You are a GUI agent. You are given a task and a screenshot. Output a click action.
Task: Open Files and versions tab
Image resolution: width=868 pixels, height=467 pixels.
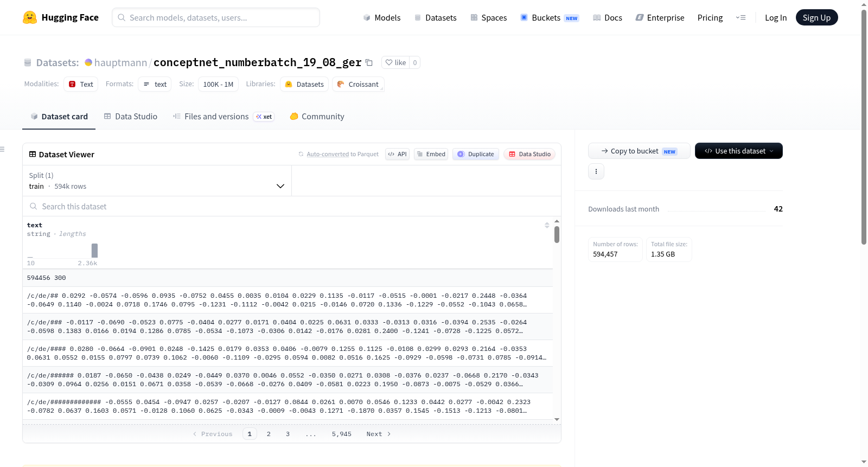coord(224,116)
